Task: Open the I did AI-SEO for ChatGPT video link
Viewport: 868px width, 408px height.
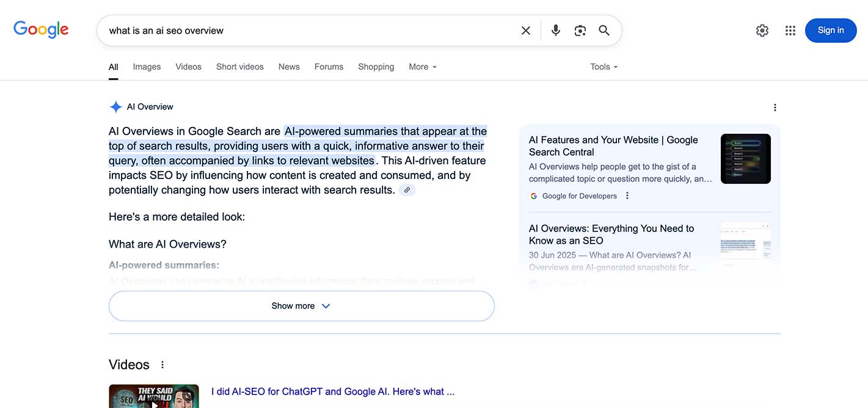Action: pyautogui.click(x=333, y=392)
